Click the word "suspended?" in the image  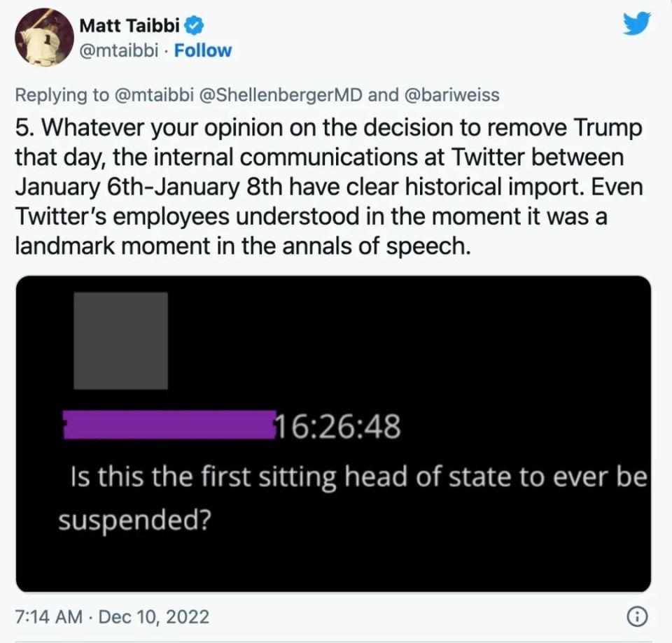pyautogui.click(x=134, y=521)
